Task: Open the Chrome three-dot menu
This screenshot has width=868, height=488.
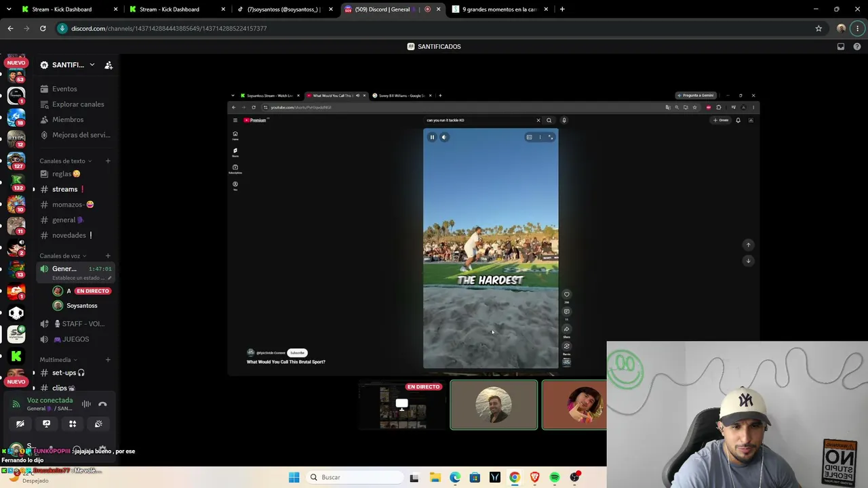Action: (858, 28)
